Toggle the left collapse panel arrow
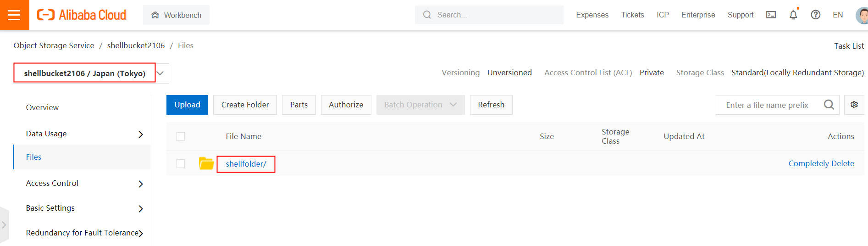868x246 pixels. (4, 225)
